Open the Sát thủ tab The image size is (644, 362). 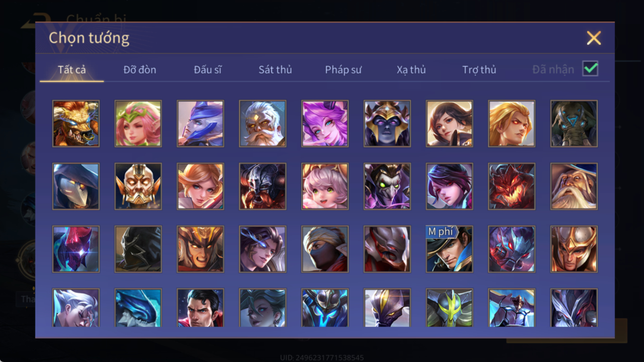coord(275,70)
